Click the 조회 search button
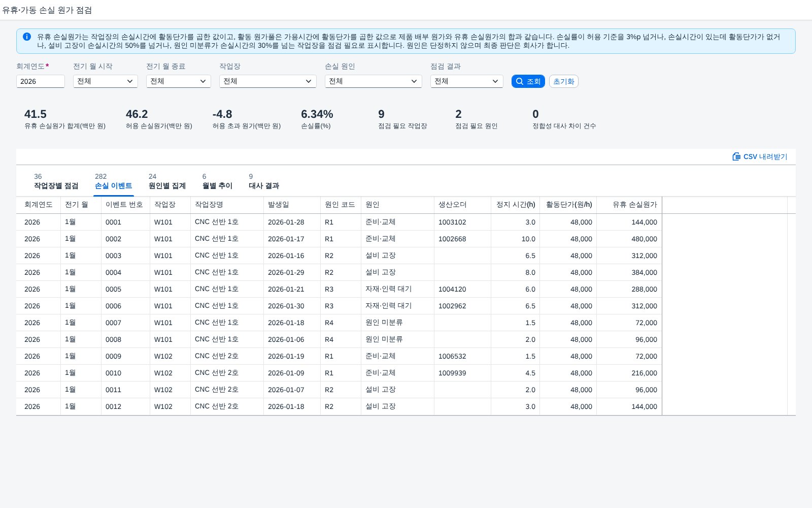812x508 pixels. coord(528,81)
